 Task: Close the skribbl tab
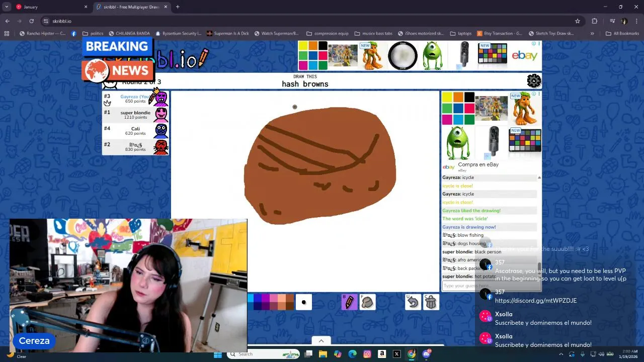click(x=165, y=7)
